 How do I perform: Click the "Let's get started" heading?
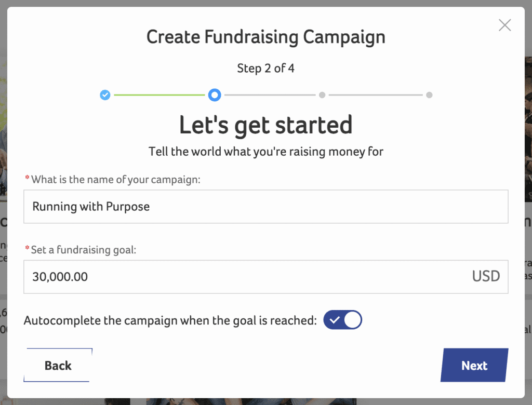click(266, 125)
